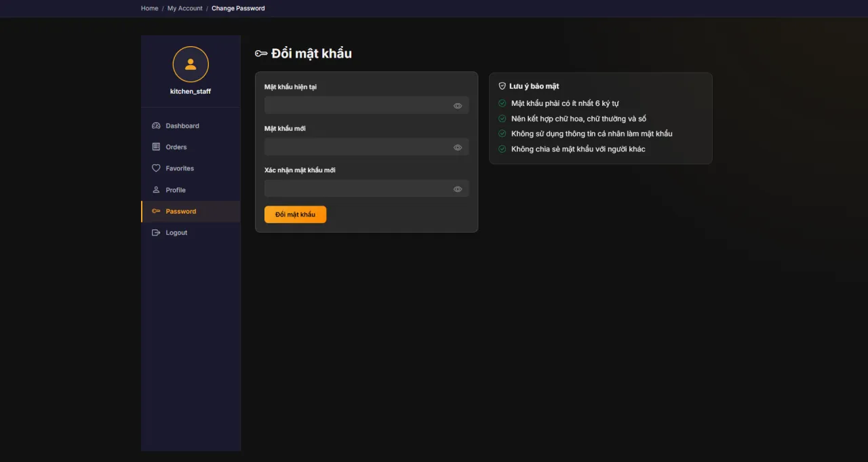Click into the Mật khẩu mới input field
Viewport: 868px width, 462px height.
point(366,147)
